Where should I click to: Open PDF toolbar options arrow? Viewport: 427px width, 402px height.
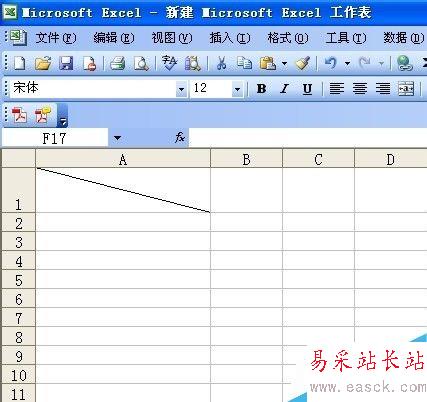pyautogui.click(x=63, y=115)
